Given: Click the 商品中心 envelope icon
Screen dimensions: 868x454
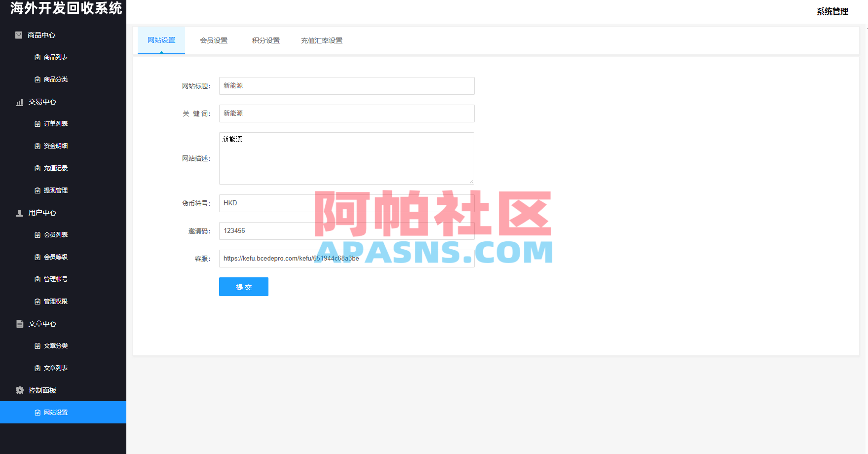Looking at the screenshot, I should [19, 35].
